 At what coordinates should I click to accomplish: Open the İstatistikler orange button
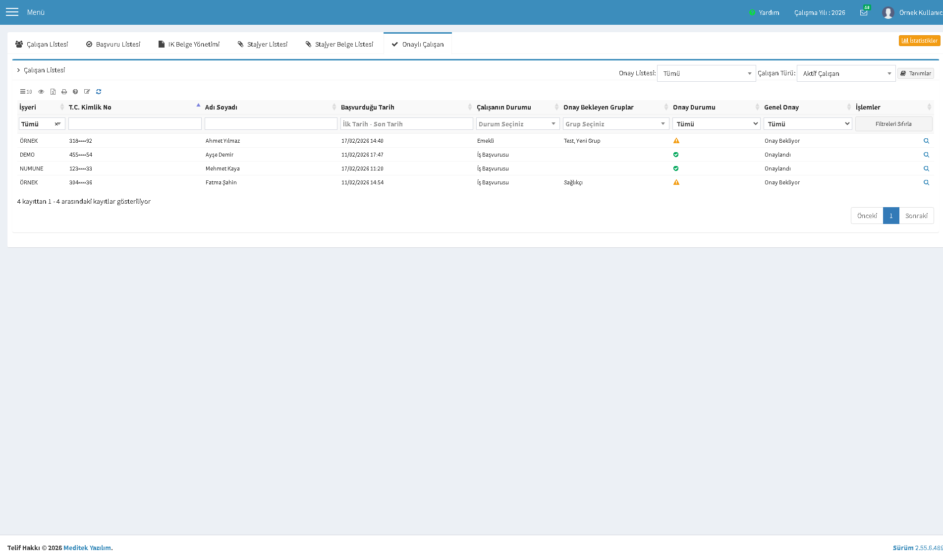[x=919, y=41]
